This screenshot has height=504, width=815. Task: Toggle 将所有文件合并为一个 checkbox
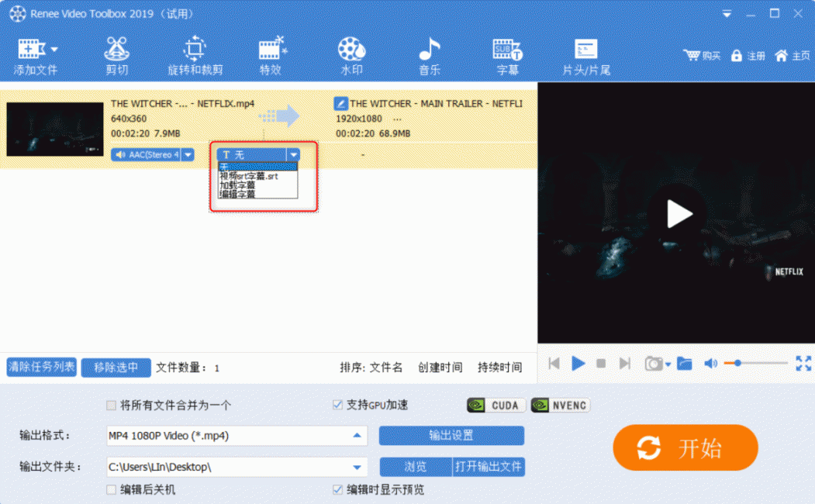click(111, 406)
